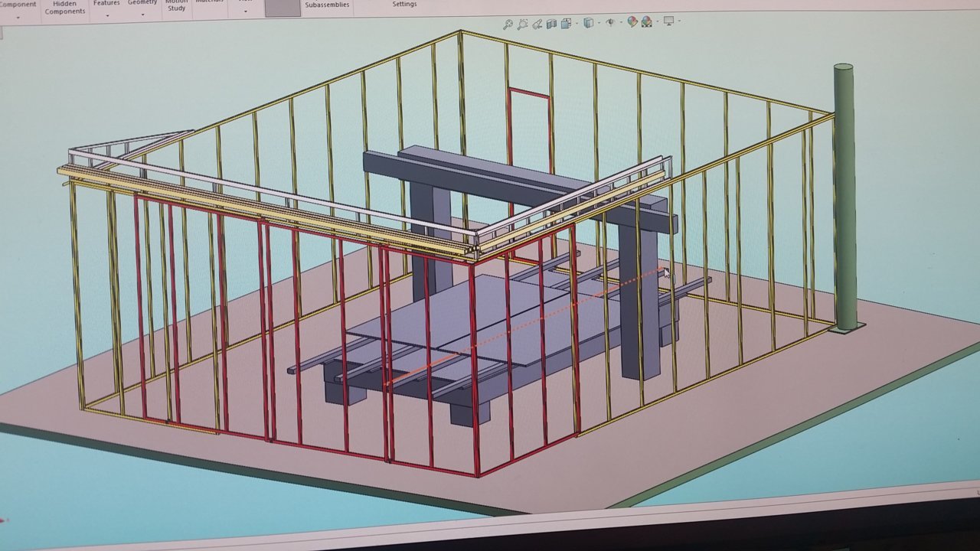Open the View Orientation cube icon
This screenshot has width=980, height=551.
click(x=566, y=23)
